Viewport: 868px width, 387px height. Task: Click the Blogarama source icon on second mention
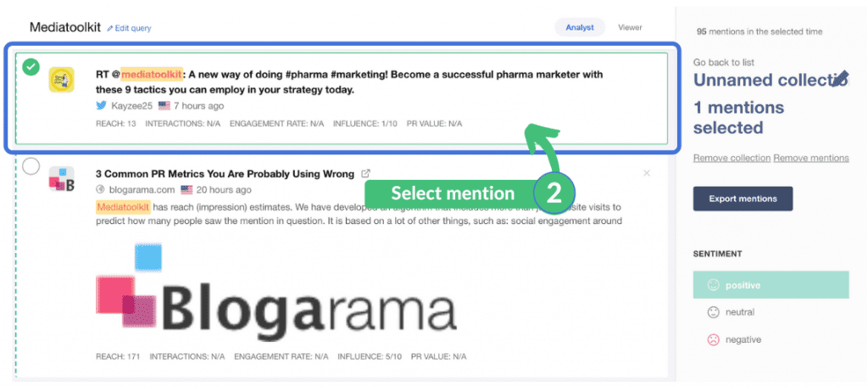(61, 181)
